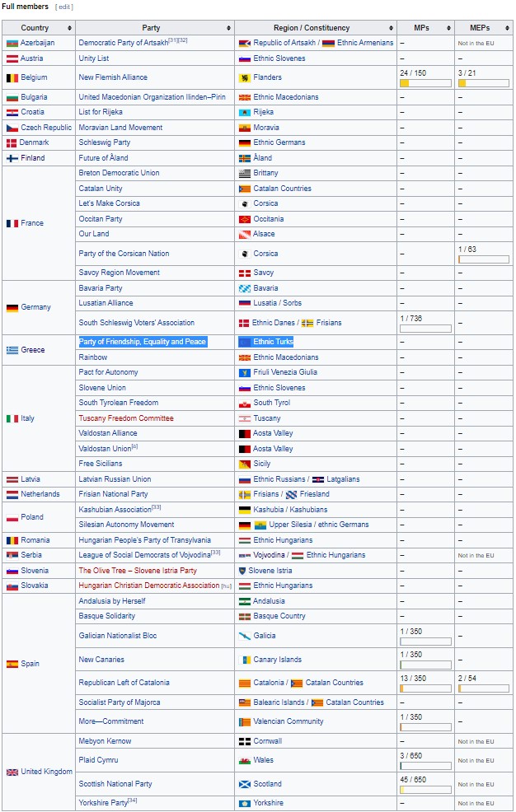Open the Party of Friendship, Equality and Peace link
This screenshot has height=812, width=516.
click(x=143, y=342)
